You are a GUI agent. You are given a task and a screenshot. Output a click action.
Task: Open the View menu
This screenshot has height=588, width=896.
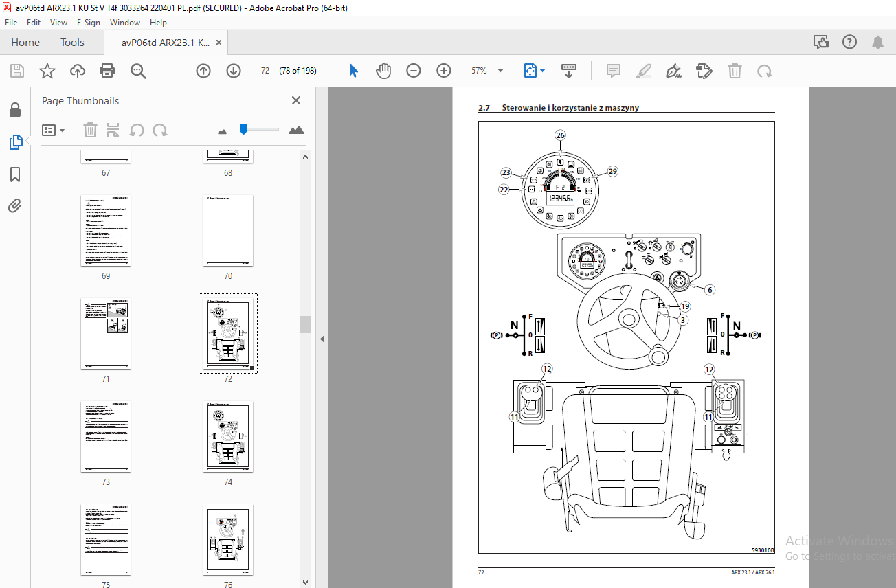click(59, 22)
